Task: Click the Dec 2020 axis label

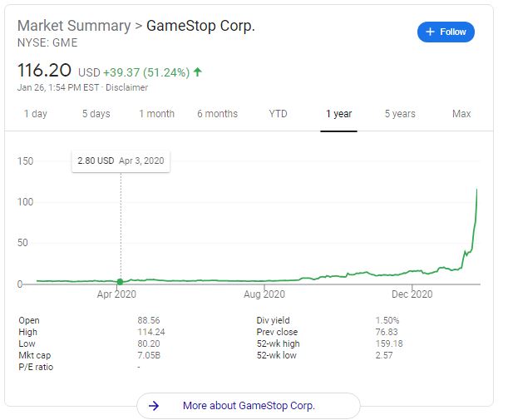Action: pyautogui.click(x=412, y=294)
